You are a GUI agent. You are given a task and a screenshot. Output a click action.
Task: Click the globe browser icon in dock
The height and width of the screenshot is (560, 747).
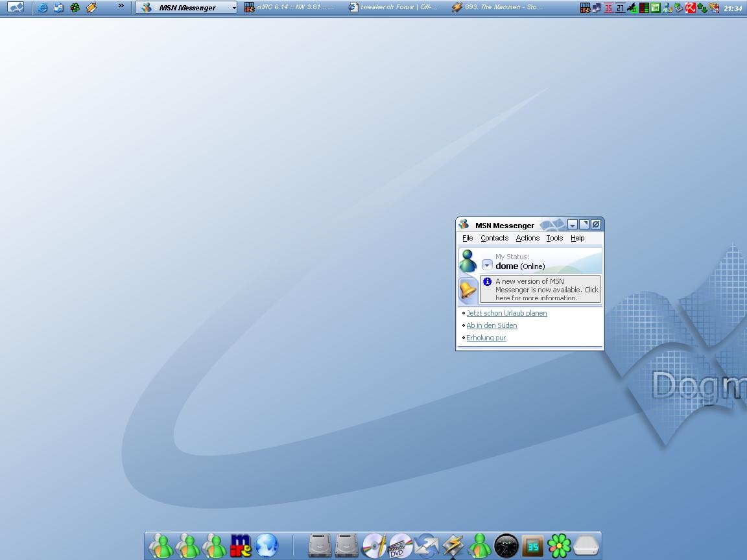coord(267,546)
